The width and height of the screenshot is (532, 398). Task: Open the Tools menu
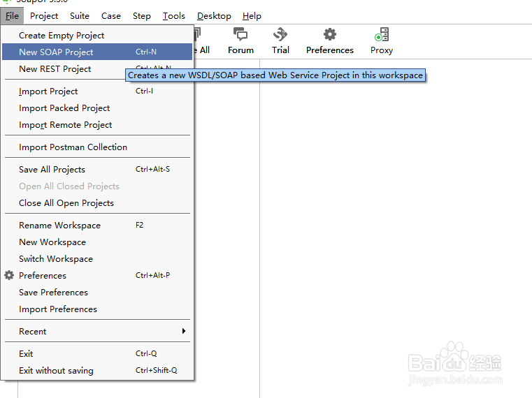point(173,16)
